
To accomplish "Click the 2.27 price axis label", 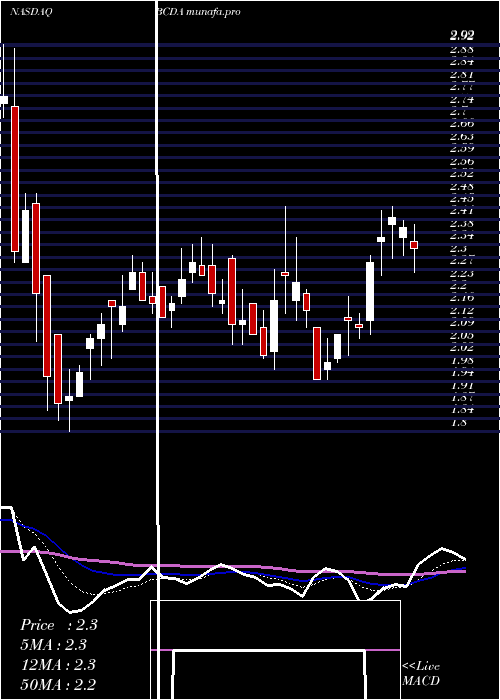I will (462, 261).
